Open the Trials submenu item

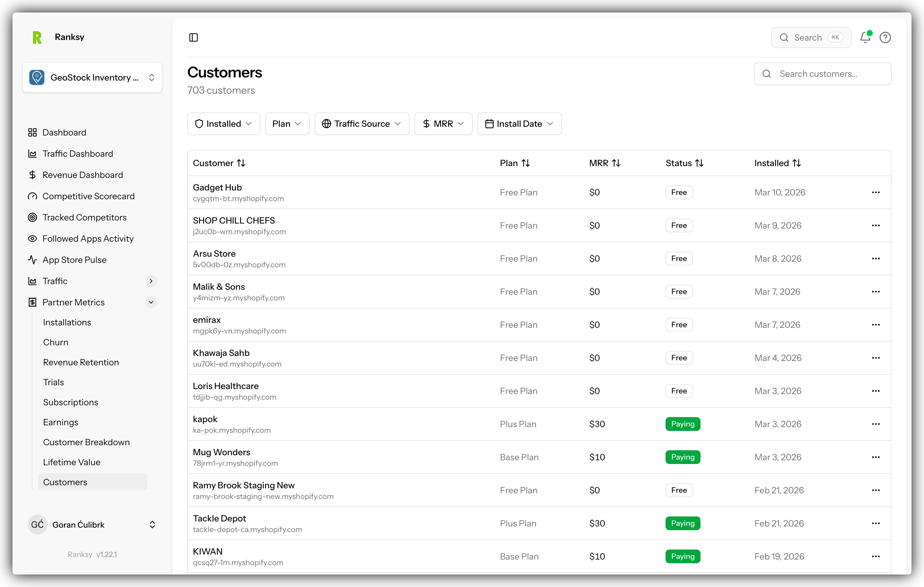(53, 382)
